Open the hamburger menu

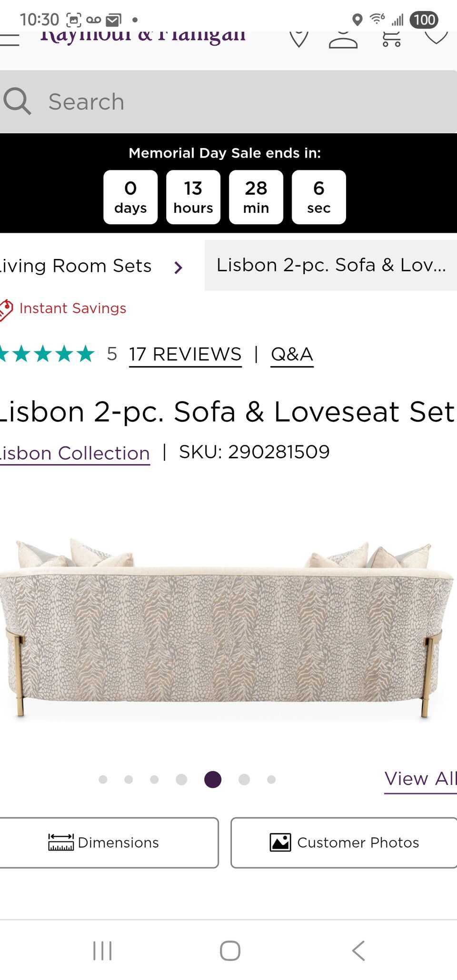click(10, 39)
